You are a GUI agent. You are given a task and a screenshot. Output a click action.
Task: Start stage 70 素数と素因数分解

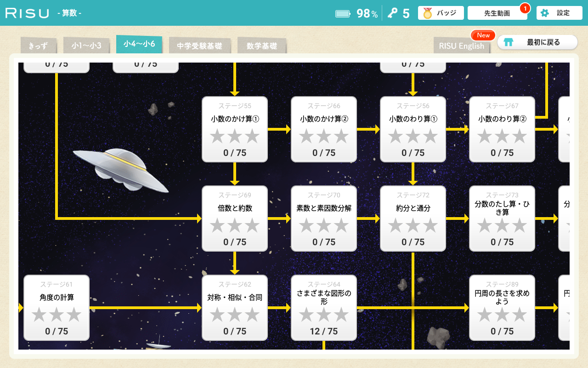tap(324, 218)
